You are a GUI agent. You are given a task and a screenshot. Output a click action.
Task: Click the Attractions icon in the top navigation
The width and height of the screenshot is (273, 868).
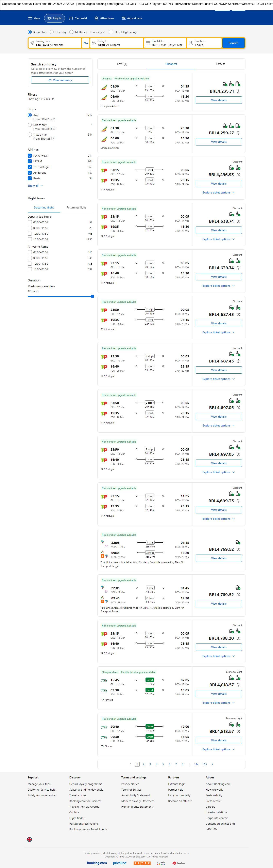click(x=96, y=18)
